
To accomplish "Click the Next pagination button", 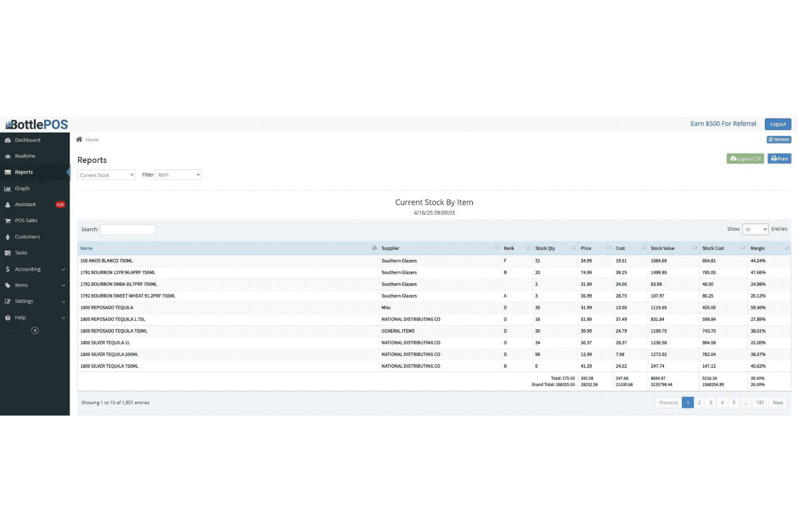I will click(778, 403).
